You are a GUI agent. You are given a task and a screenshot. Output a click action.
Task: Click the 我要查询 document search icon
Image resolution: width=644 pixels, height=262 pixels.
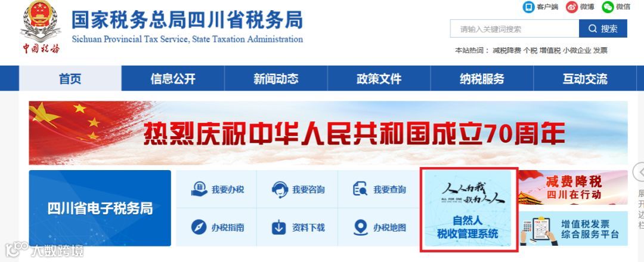tap(360, 189)
